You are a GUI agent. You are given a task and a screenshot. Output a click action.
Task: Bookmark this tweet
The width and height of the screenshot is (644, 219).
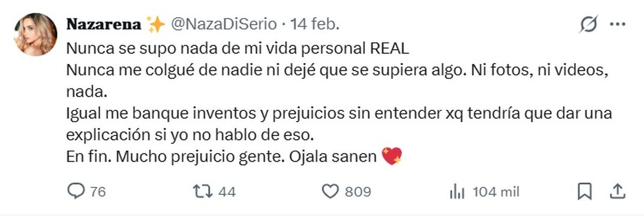585,191
